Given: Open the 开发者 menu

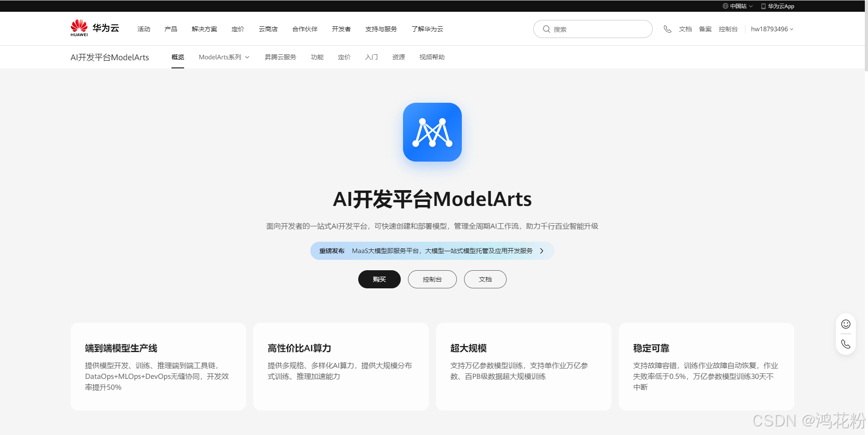Looking at the screenshot, I should click(x=342, y=29).
